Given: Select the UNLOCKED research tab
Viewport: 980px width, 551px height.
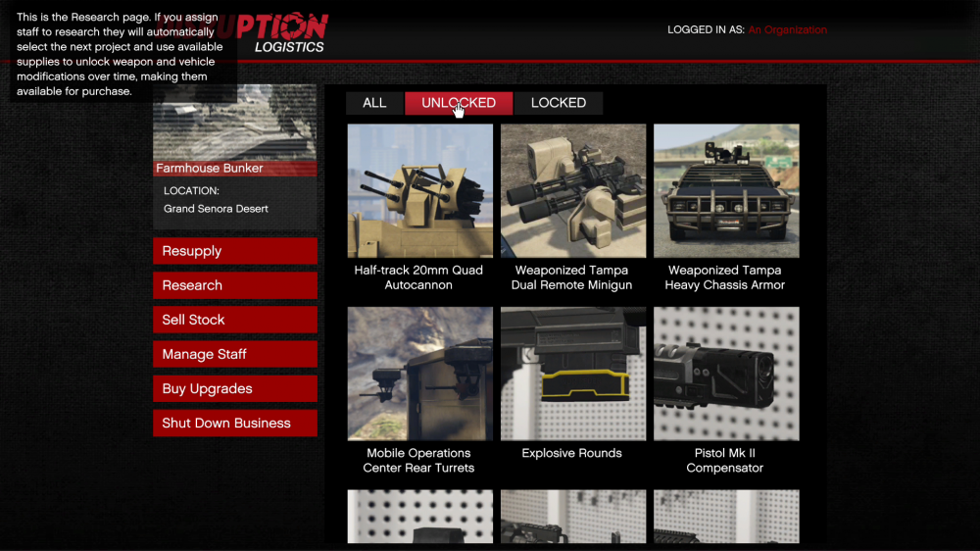Looking at the screenshot, I should coord(459,103).
